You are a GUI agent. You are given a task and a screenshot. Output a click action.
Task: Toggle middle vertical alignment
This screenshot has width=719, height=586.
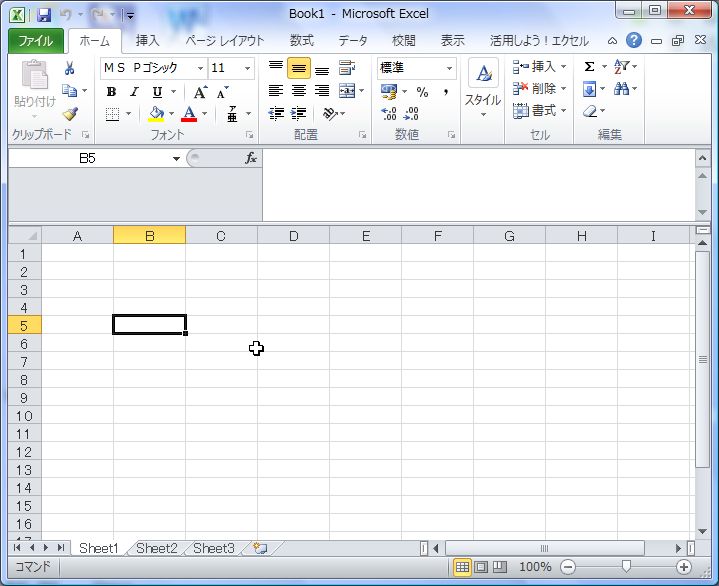point(299,68)
